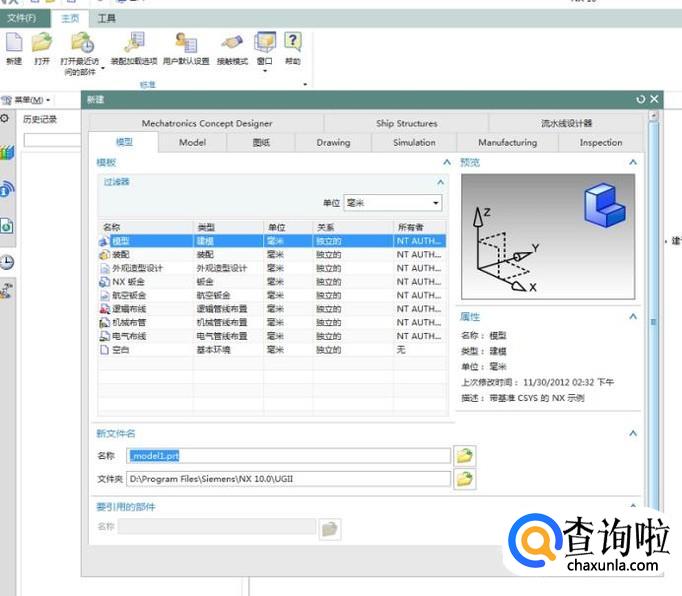Click the dialog vertical scrollbar
The height and width of the screenshot is (596, 682).
point(653,321)
